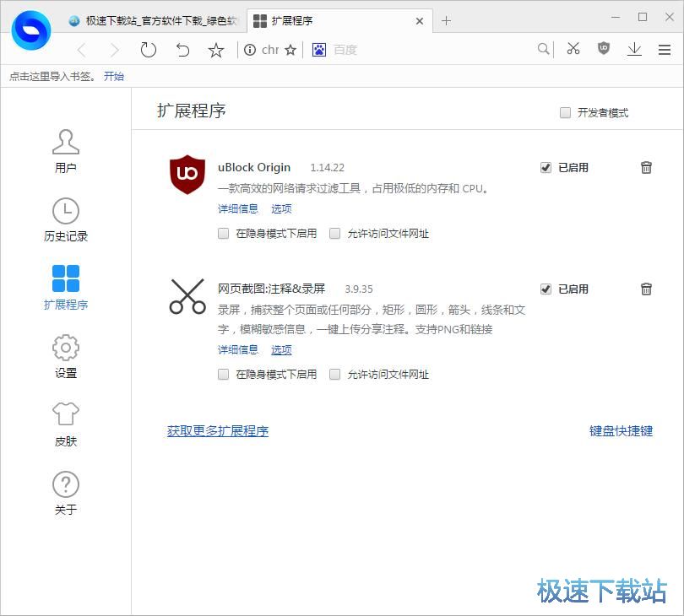Click 开始 to import bookmarks
This screenshot has height=616, width=684.
click(114, 76)
